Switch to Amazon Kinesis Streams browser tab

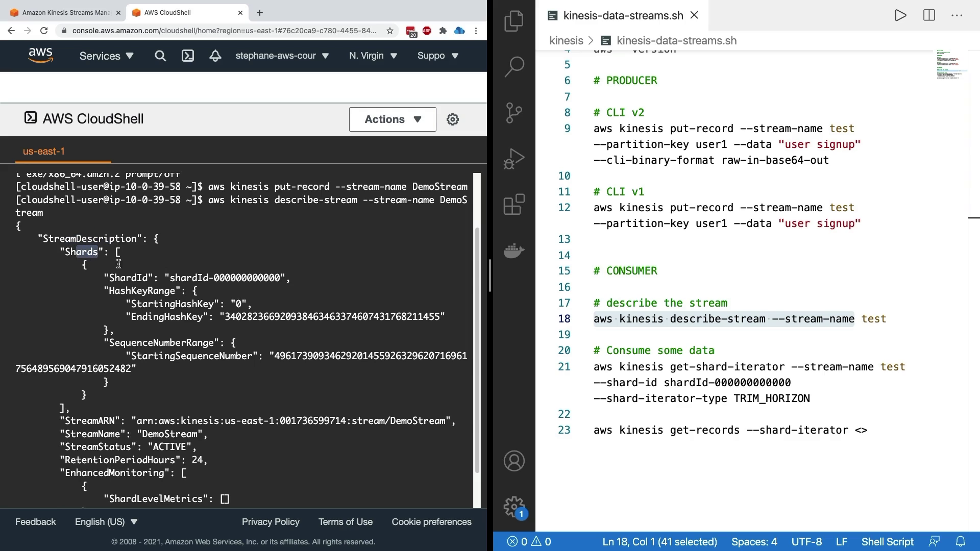(65, 13)
